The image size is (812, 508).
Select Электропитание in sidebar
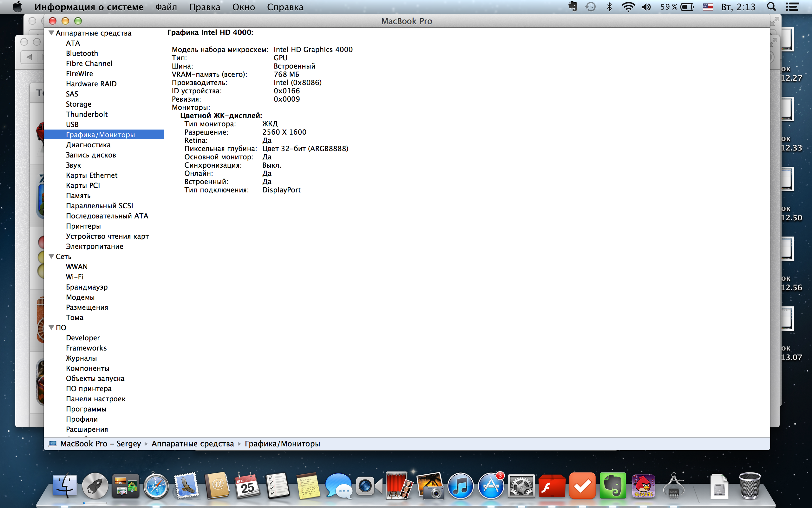(x=95, y=246)
